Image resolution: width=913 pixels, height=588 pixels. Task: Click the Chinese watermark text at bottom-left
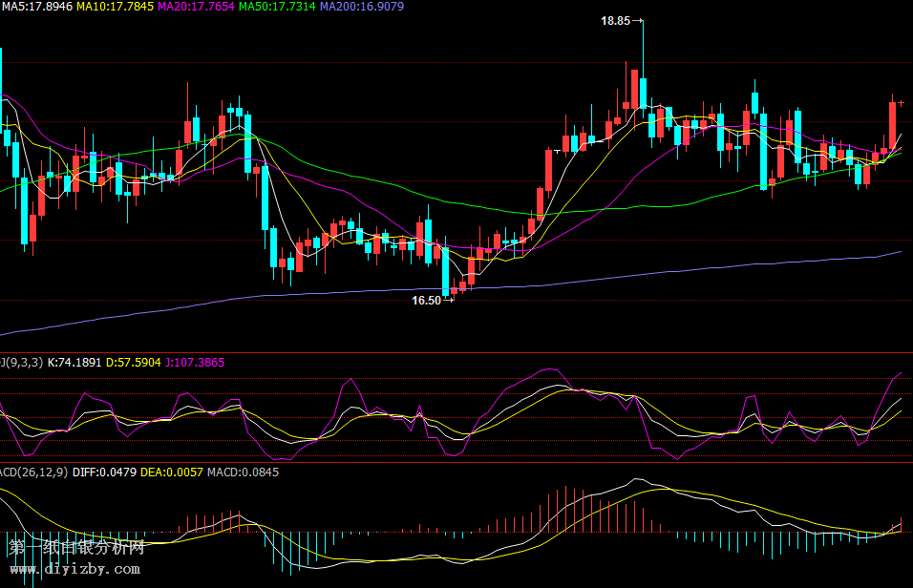(76, 548)
